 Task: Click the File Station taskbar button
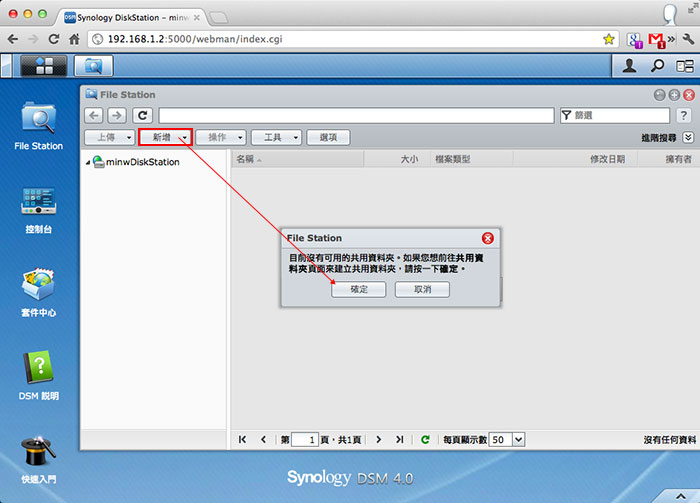[x=93, y=66]
